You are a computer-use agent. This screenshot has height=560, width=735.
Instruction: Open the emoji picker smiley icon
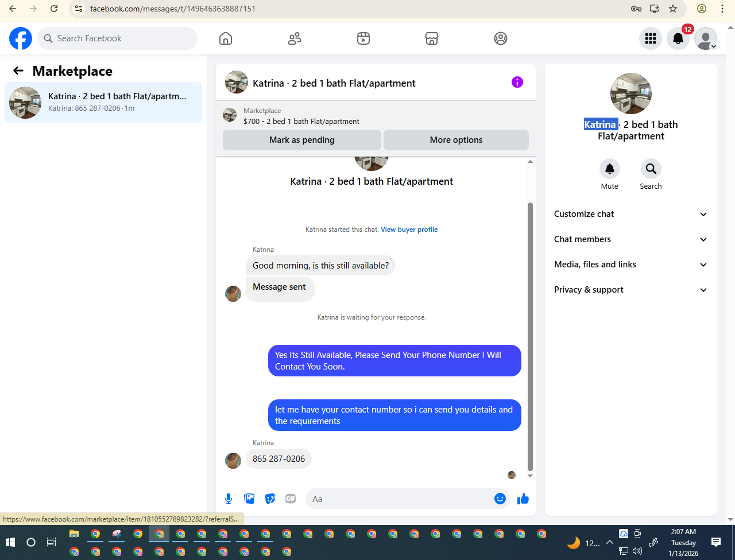tap(500, 499)
